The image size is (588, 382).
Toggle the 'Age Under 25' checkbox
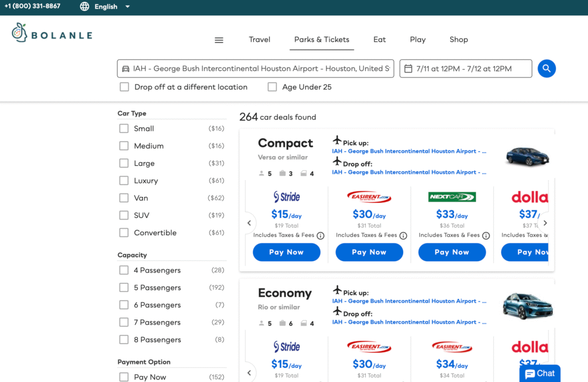click(x=272, y=87)
